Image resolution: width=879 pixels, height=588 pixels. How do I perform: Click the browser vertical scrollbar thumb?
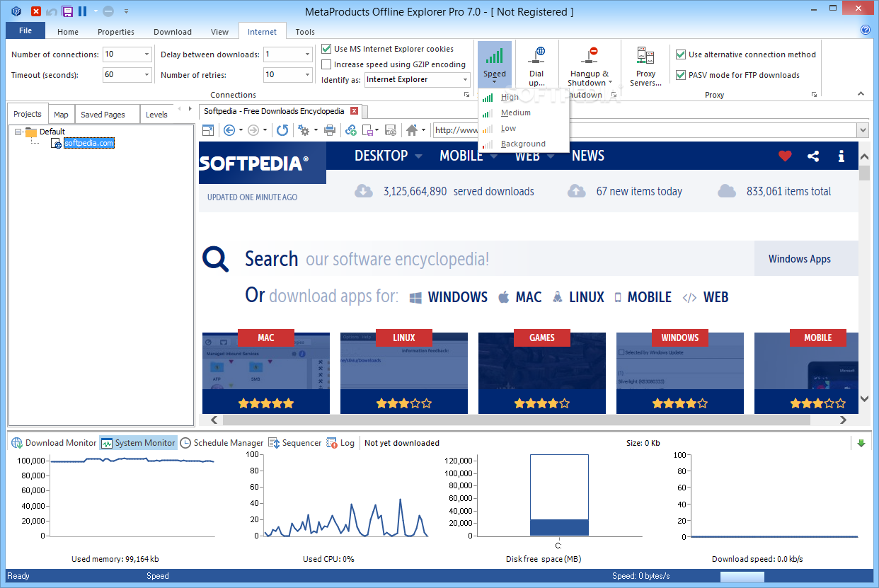tap(864, 174)
